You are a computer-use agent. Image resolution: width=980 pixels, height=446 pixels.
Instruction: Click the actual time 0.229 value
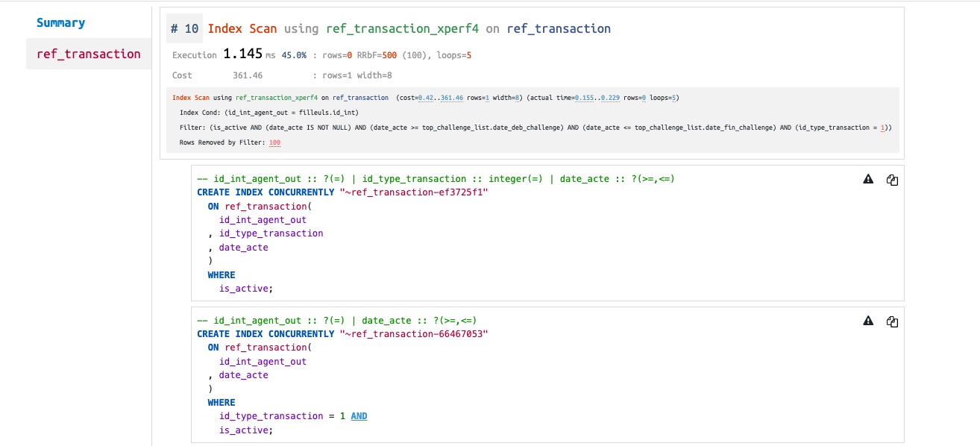[612, 98]
